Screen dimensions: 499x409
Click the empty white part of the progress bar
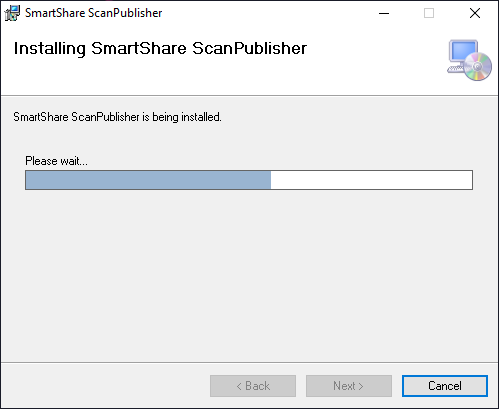pos(371,180)
